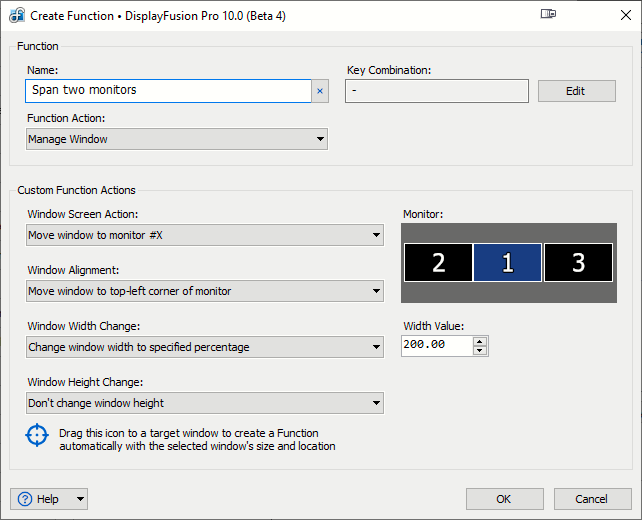This screenshot has width=642, height=520.
Task: Click the DisplayFusion app icon in the title bar
Action: (16, 15)
